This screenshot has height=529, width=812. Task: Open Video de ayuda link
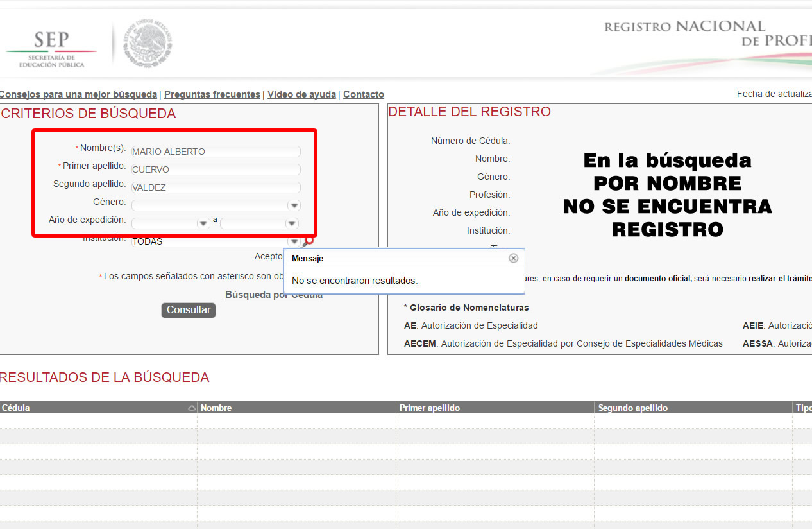point(301,94)
